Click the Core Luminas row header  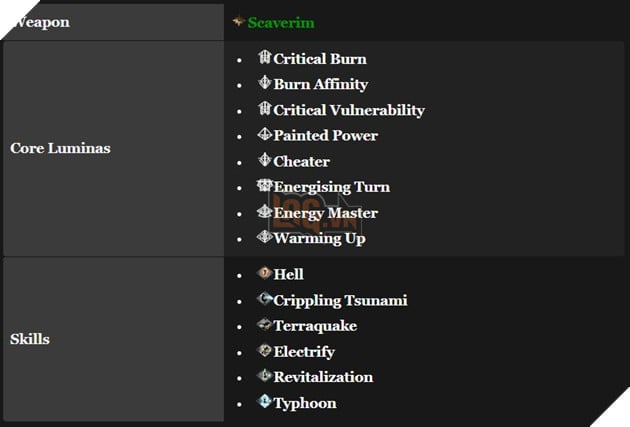pyautogui.click(x=60, y=148)
